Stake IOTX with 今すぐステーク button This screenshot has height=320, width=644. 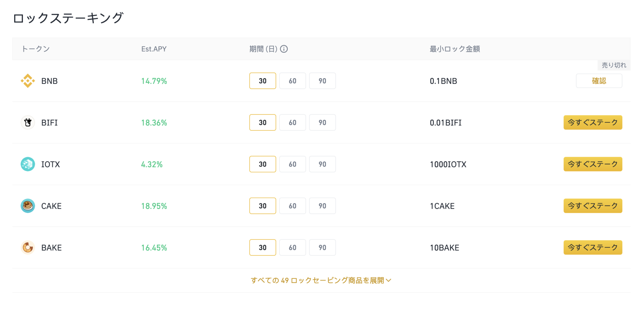592,164
